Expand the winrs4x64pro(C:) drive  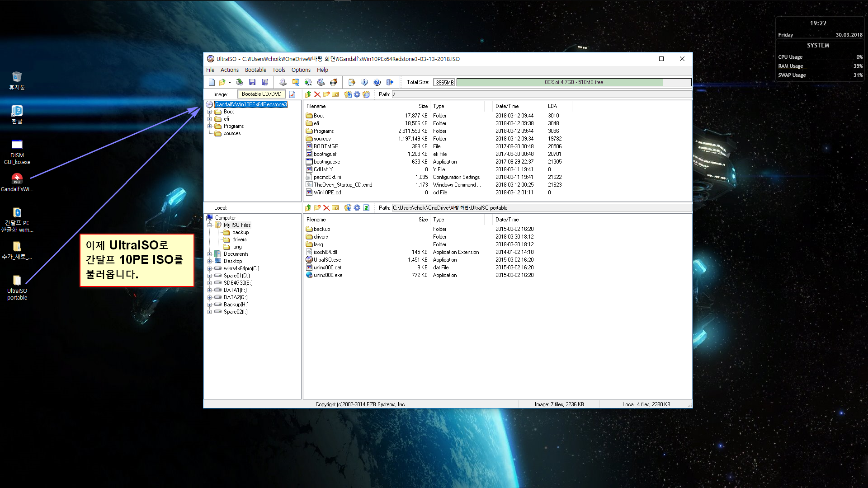coord(210,268)
